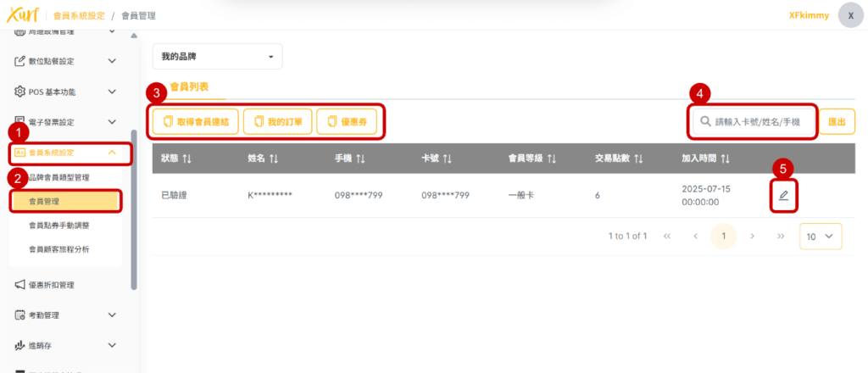Collapse the 會員系統設定 sidebar section
Screen dimensions: 868x373
(112, 153)
